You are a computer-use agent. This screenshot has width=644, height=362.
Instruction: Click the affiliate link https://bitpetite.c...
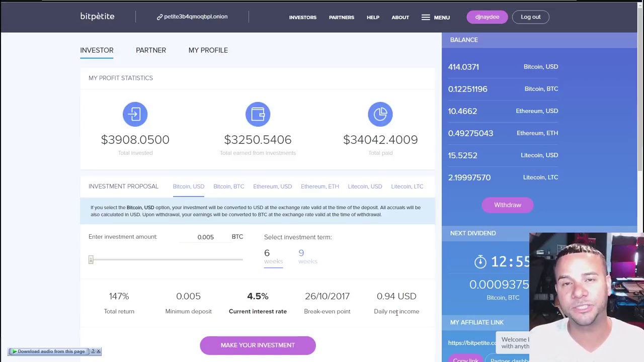[471, 343]
